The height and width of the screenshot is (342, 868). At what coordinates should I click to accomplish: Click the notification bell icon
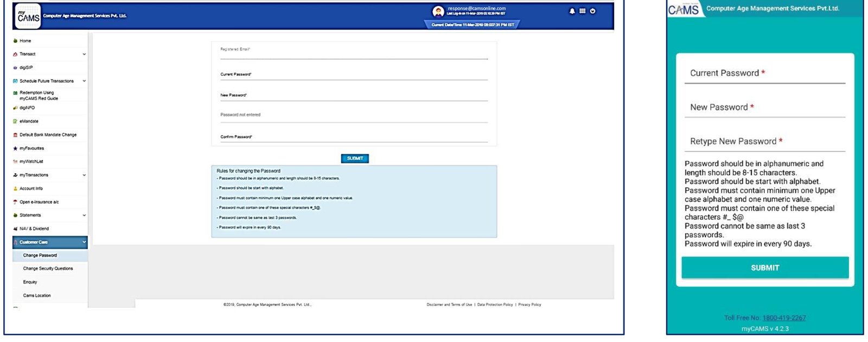point(572,11)
